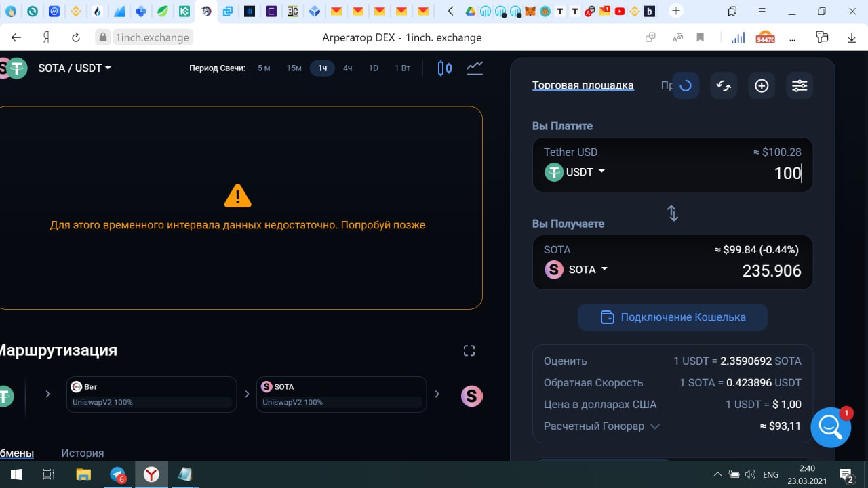This screenshot has height=488, width=868.
Task: Open Telegram from taskbar
Action: coord(118,475)
